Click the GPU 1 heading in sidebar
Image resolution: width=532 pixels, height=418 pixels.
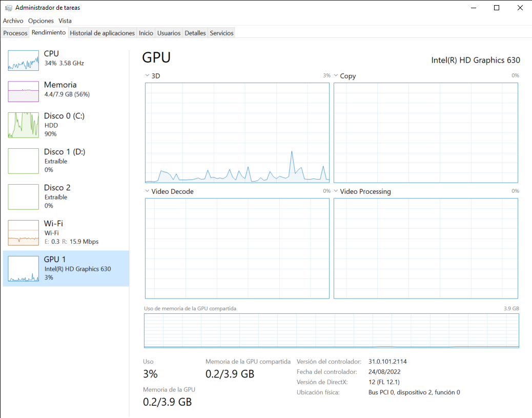click(55, 260)
